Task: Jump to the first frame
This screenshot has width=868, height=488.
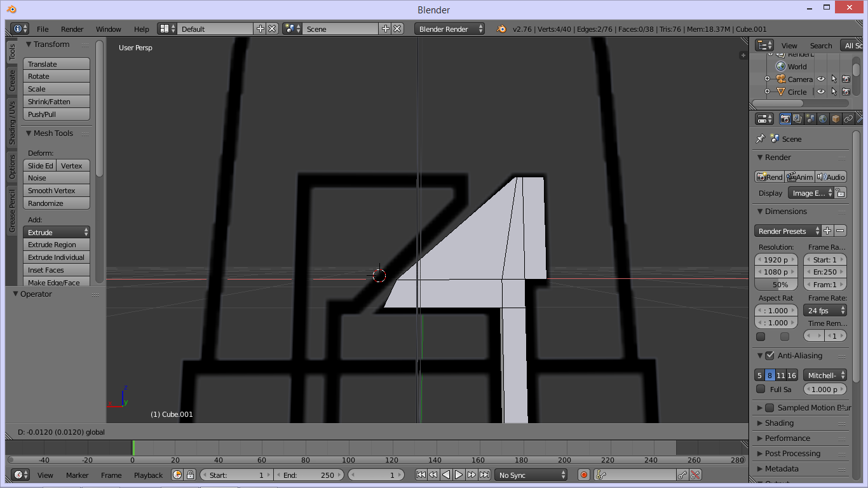Action: (x=421, y=475)
